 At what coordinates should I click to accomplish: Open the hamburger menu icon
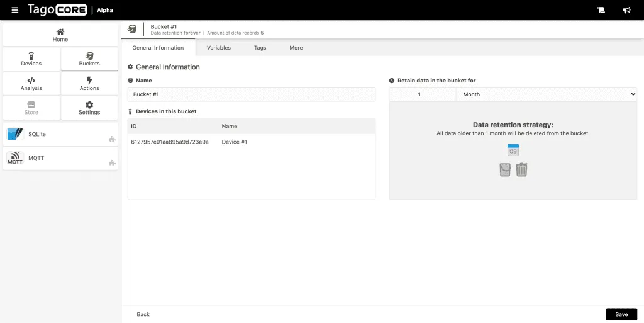(x=15, y=10)
